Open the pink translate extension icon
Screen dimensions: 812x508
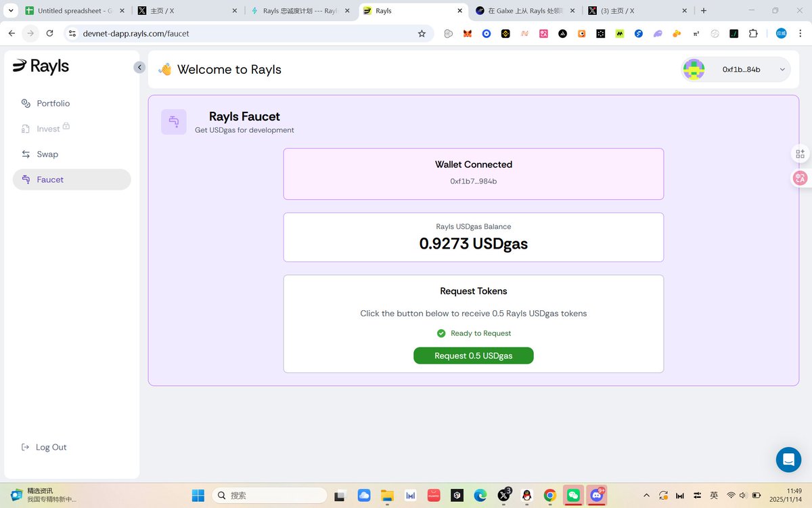[543, 33]
